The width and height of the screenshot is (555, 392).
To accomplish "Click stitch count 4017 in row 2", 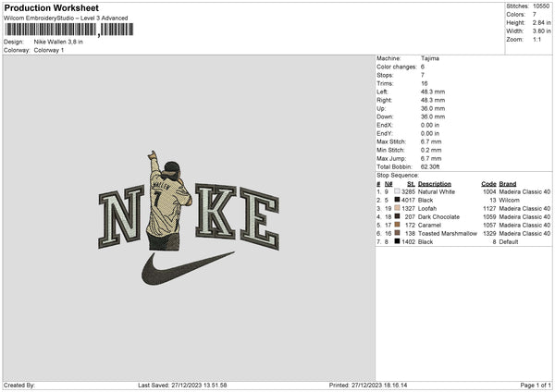I will click(408, 201).
